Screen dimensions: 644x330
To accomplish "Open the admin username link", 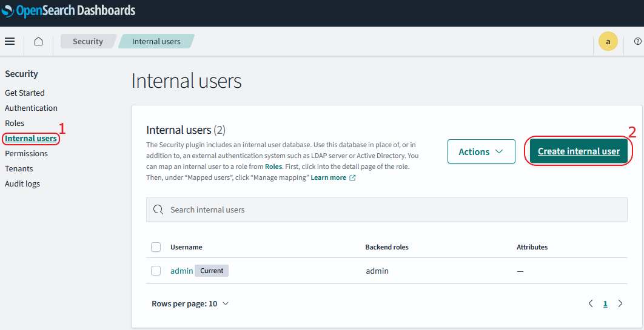I will [181, 271].
